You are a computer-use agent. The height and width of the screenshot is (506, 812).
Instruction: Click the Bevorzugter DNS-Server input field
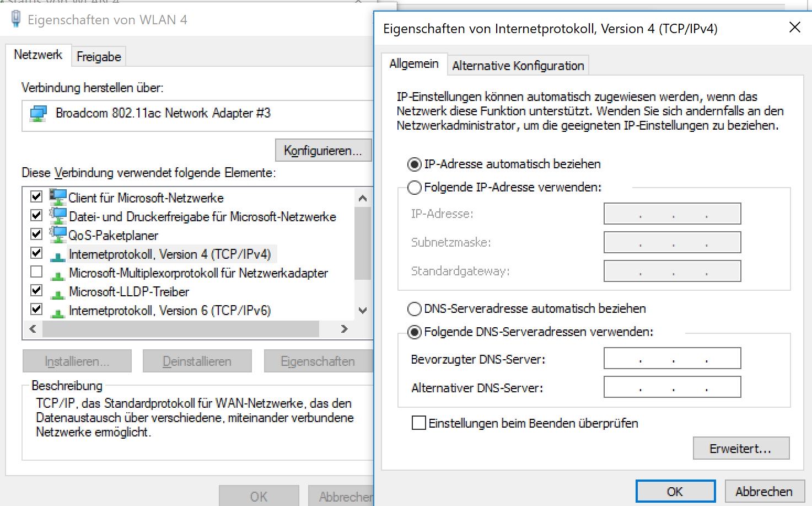[672, 359]
